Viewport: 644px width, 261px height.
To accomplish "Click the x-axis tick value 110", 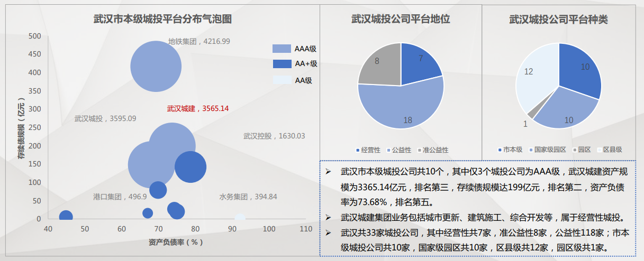I will [x=306, y=229].
